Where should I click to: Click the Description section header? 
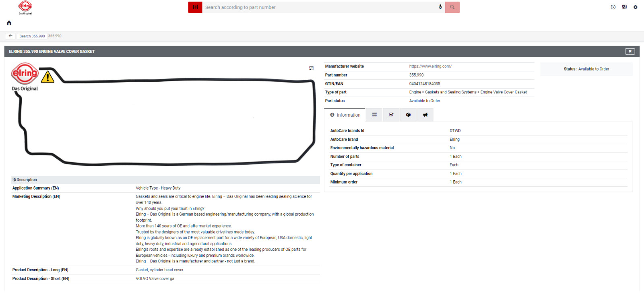[165, 180]
